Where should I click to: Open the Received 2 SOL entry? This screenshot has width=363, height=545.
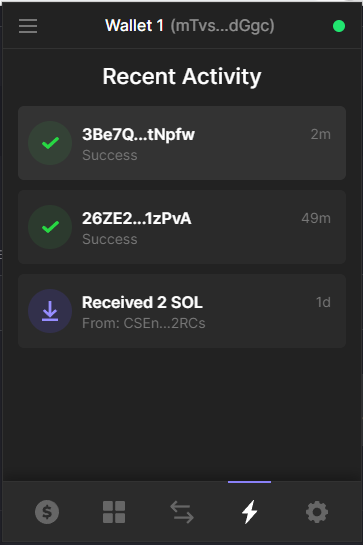click(x=182, y=311)
